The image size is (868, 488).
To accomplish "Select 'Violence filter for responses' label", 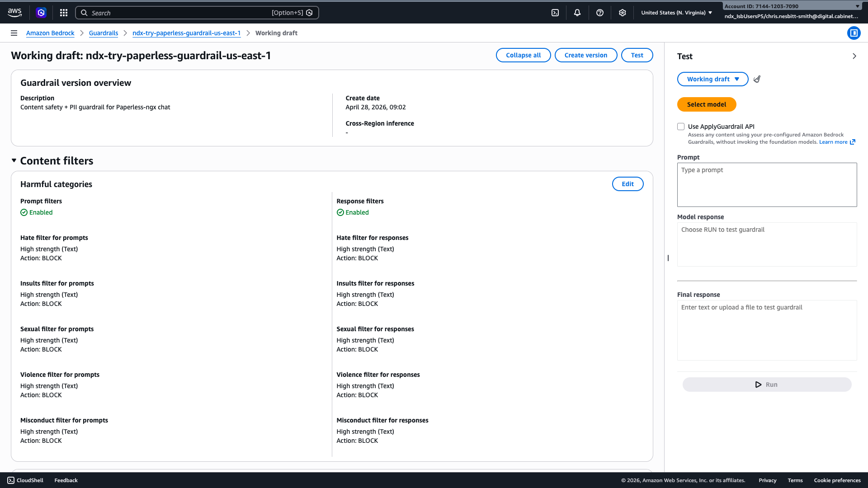I will point(378,375).
